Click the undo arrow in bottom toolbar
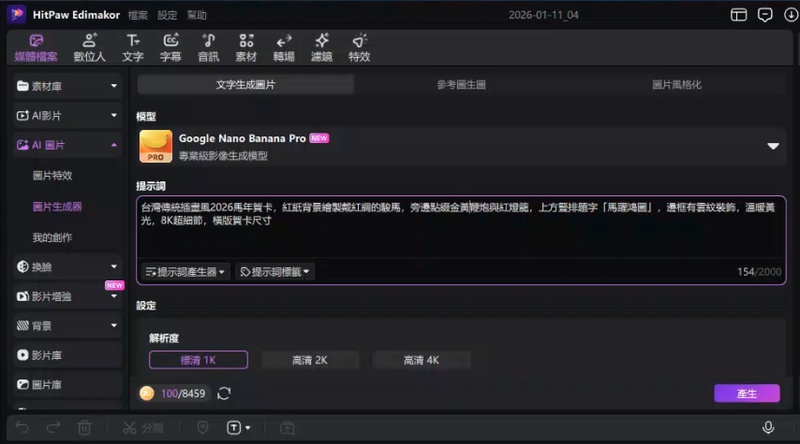Viewport: 800px width, 444px height. 22,427
